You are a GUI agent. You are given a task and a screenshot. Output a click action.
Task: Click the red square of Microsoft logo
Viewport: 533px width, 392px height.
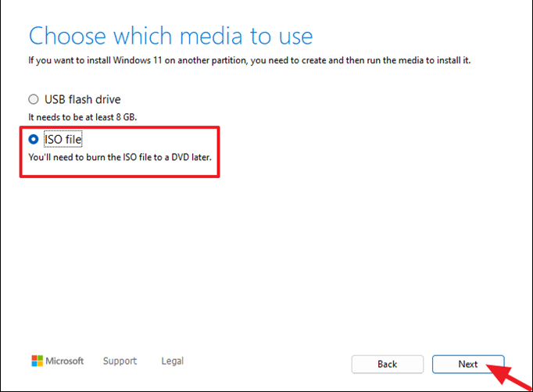pos(34,358)
